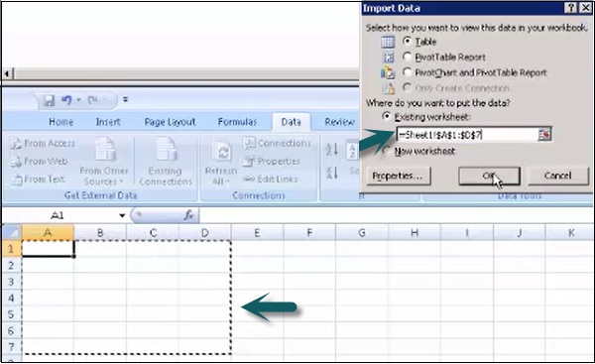Click the left scroll arrow of upper window
595x364 pixels.
(x=8, y=73)
